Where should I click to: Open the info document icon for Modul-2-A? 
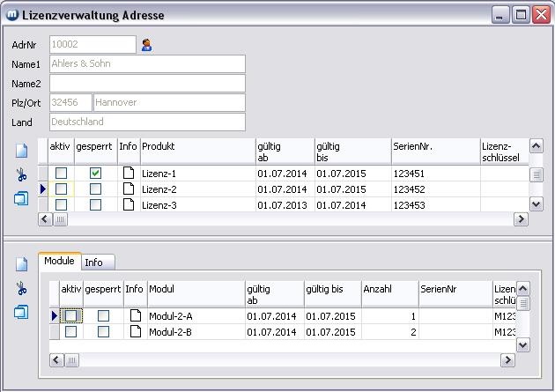tap(135, 315)
